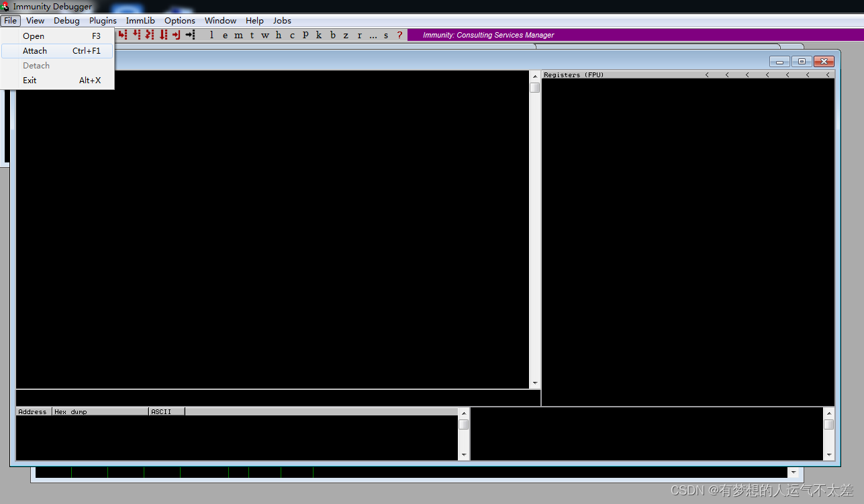Click disassembly pane scroll-up arrow

click(x=535, y=76)
